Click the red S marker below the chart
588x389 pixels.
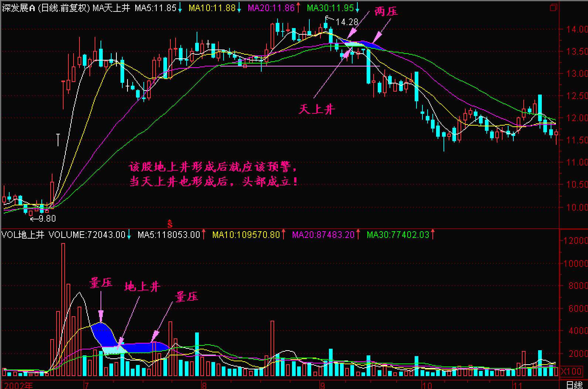170,223
